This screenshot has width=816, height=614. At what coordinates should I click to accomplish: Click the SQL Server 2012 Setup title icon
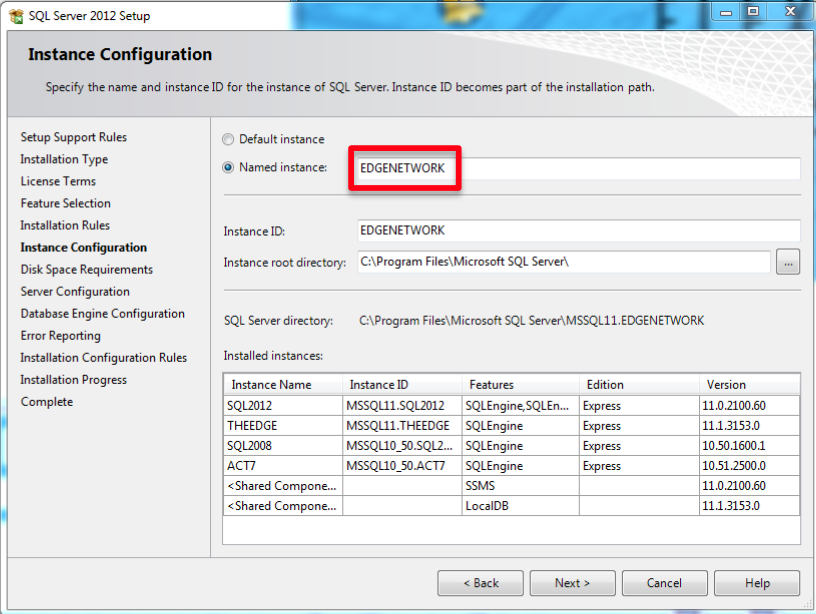(x=16, y=16)
